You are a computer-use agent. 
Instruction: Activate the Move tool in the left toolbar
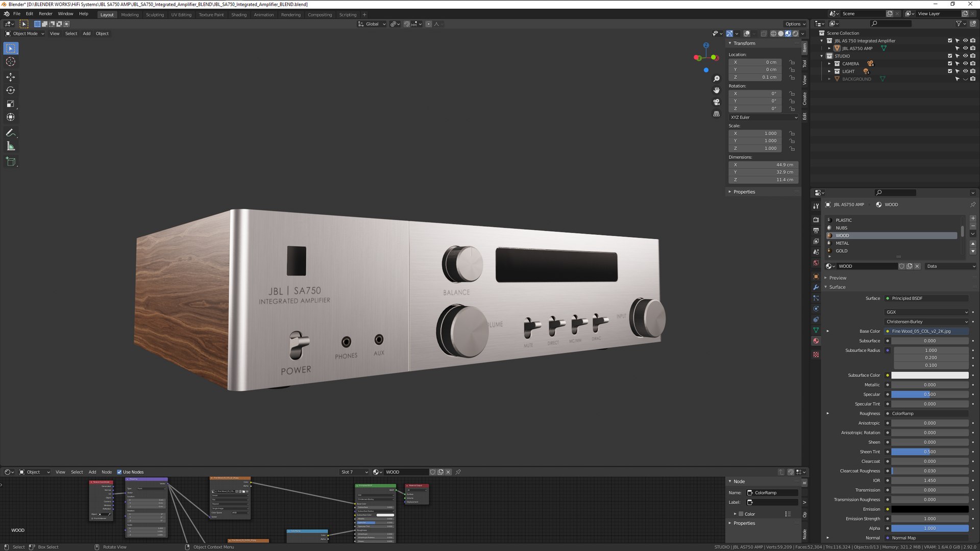coord(11,77)
